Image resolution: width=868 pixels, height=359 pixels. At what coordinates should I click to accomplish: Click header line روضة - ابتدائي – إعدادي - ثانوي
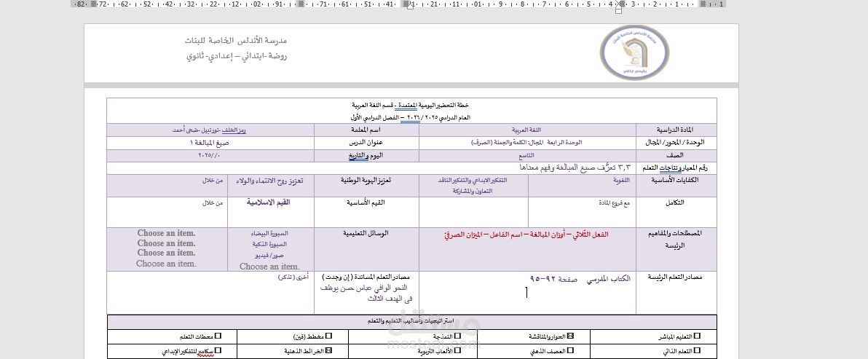pyautogui.click(x=237, y=56)
